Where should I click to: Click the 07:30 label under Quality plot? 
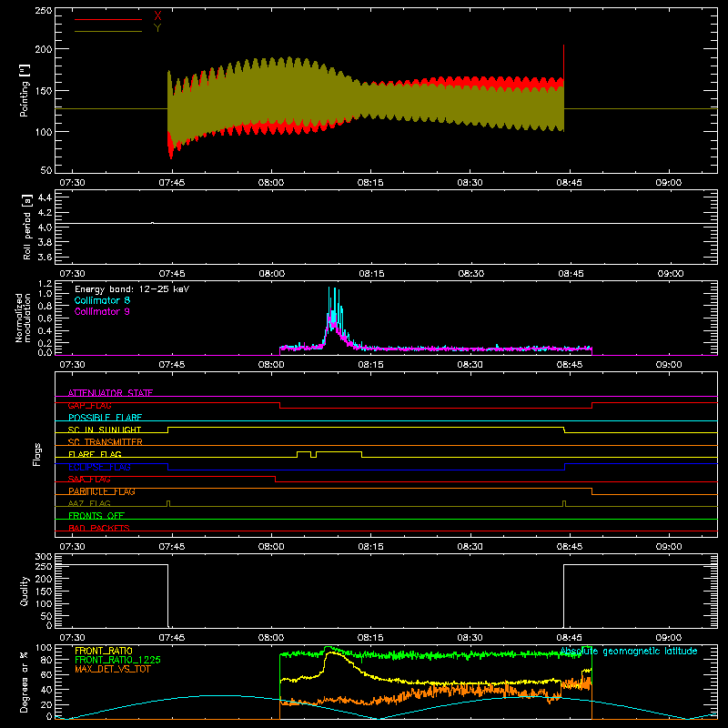pos(73,638)
